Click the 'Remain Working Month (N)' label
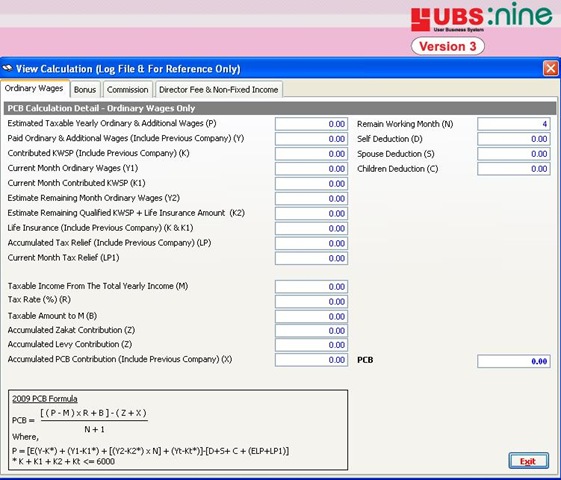The image size is (561, 480). point(405,124)
